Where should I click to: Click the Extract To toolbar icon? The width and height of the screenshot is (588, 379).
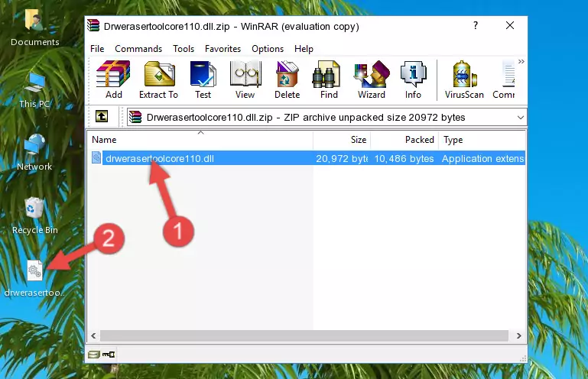coord(158,79)
